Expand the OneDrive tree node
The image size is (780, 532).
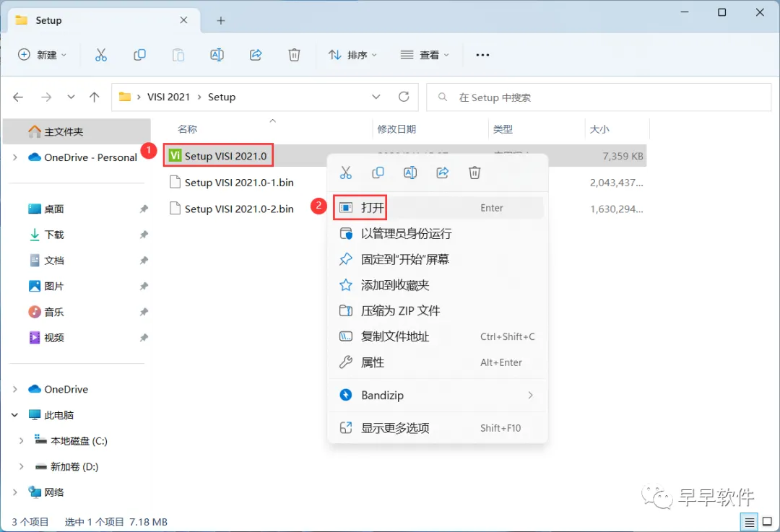pyautogui.click(x=15, y=389)
